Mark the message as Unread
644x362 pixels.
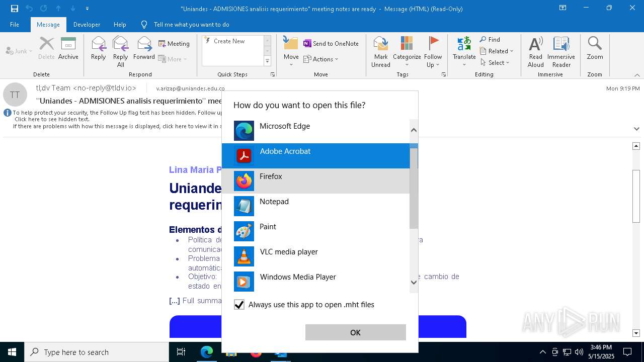click(381, 51)
